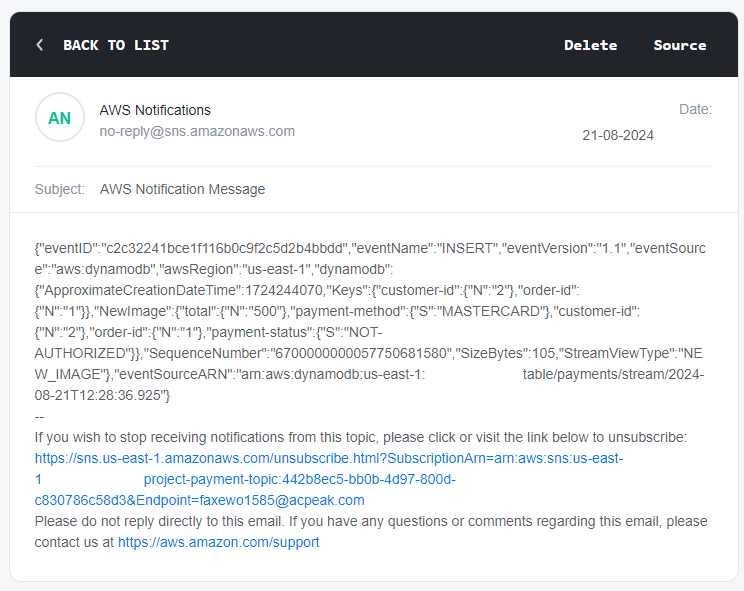Delete this email message
Screen dimensions: 744x591
coord(591,45)
